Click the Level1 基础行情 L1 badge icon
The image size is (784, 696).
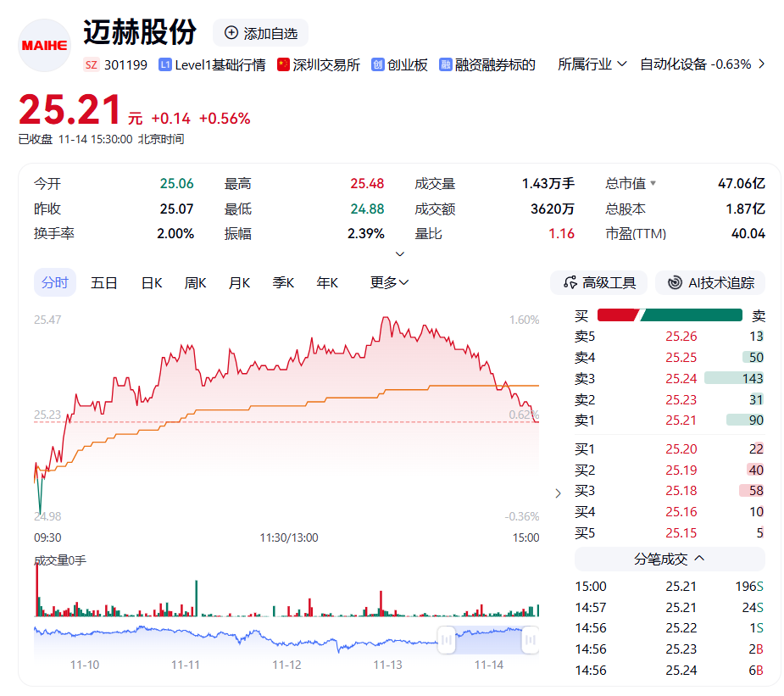pos(165,64)
